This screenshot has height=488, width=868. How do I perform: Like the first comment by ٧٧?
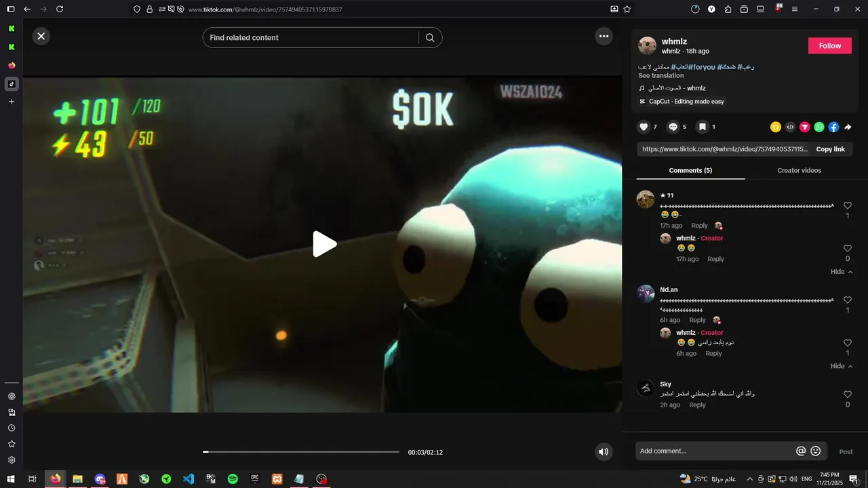coord(848,205)
